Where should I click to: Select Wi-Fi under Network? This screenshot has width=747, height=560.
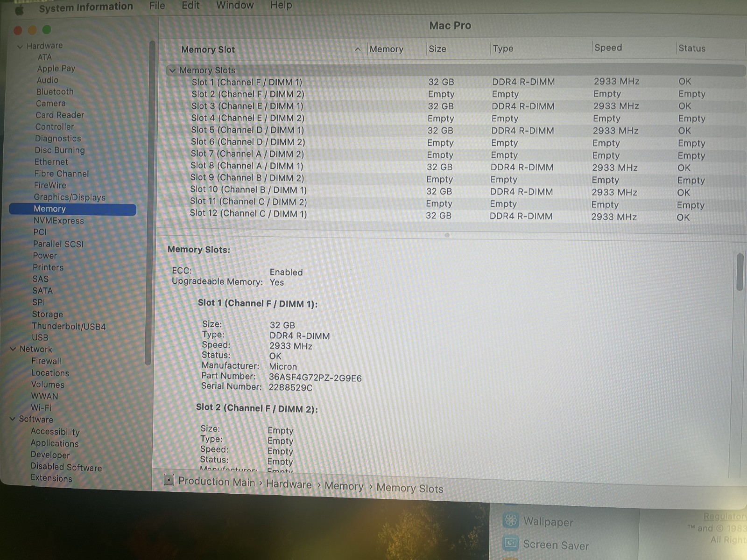point(42,407)
